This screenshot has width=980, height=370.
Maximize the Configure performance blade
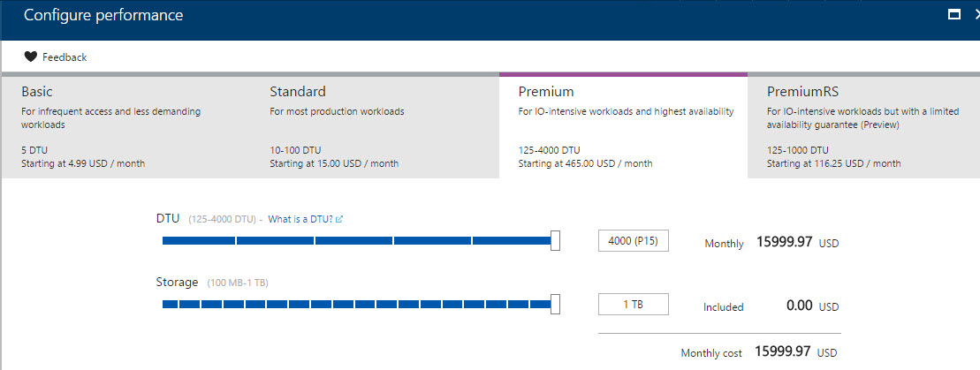pyautogui.click(x=953, y=14)
